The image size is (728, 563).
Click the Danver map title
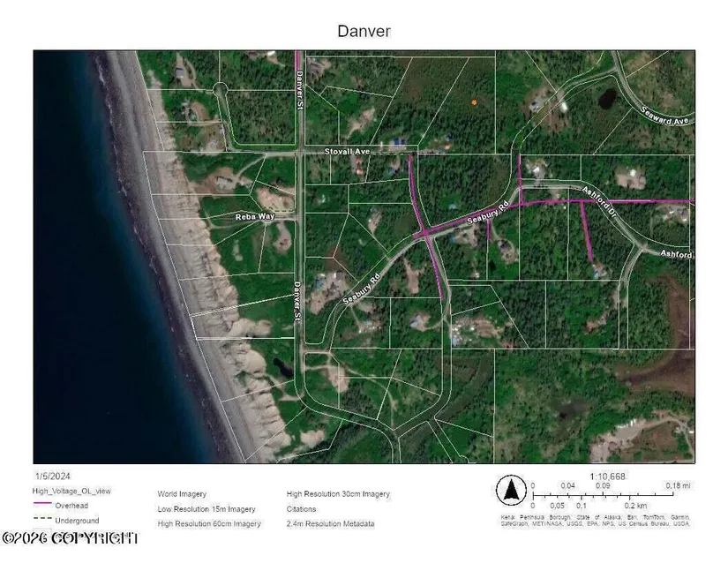[364, 31]
